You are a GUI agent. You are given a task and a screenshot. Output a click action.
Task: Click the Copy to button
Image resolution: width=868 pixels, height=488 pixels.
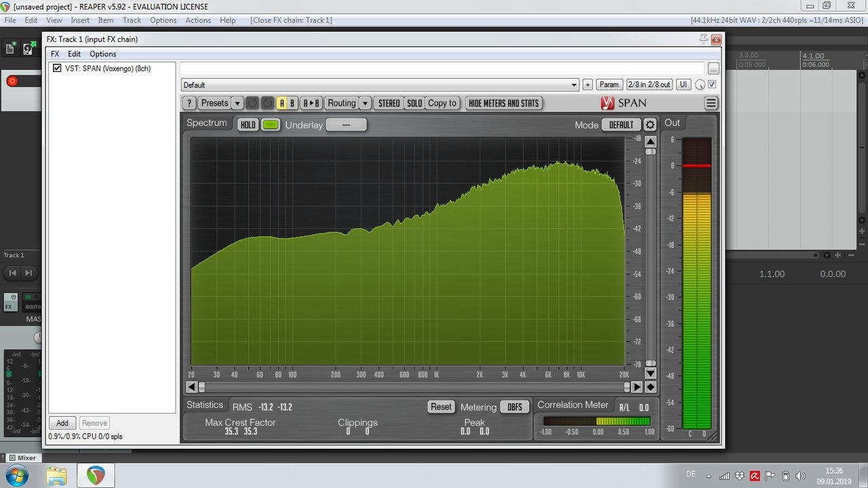tap(442, 103)
